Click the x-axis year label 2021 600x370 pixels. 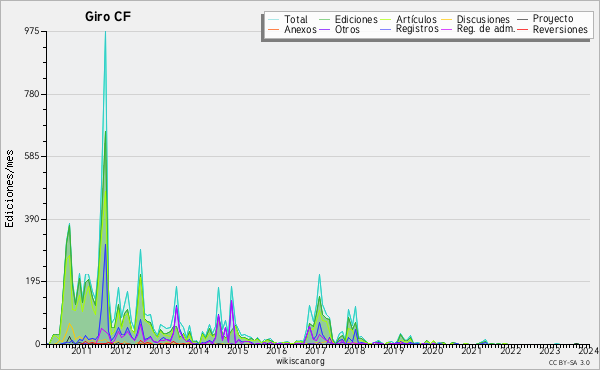pyautogui.click(x=472, y=350)
